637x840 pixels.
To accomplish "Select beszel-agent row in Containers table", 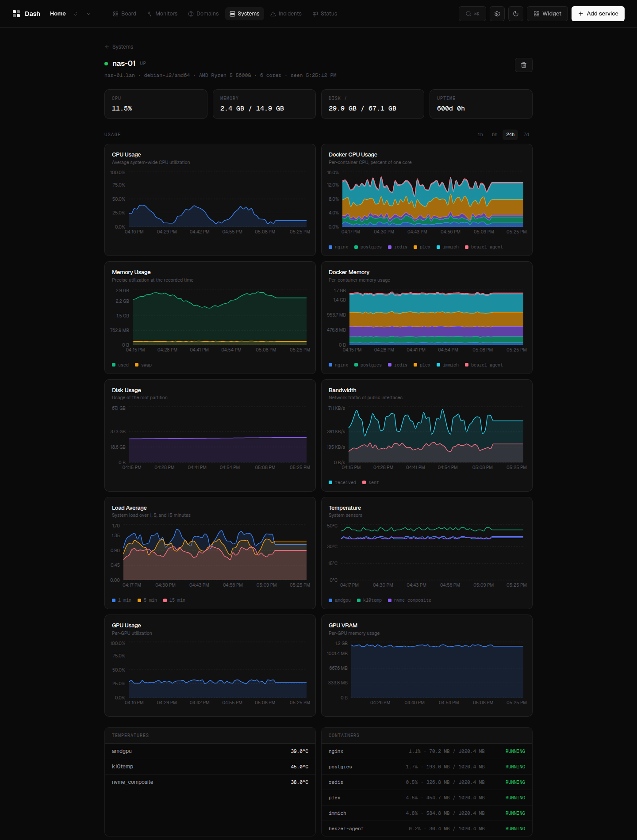I will 427,829.
